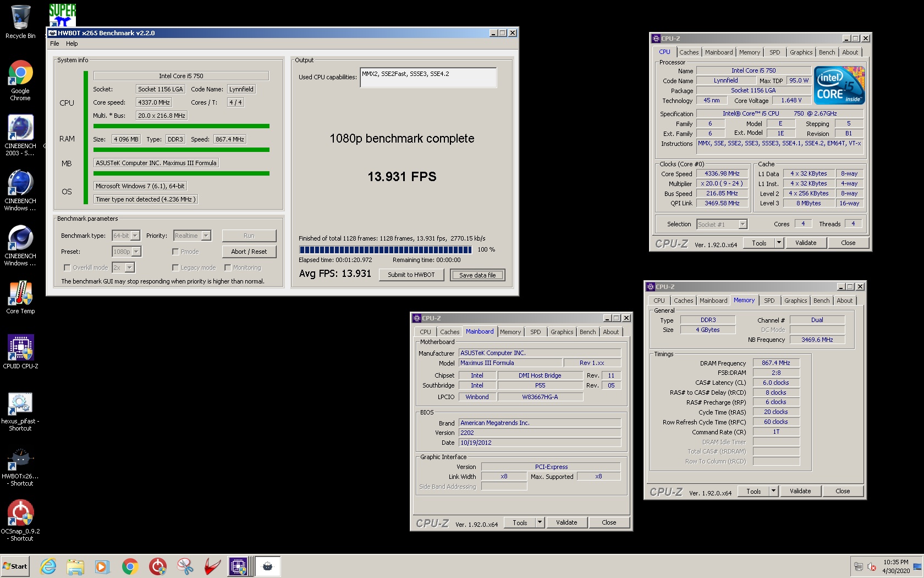Open the Core Temp desktop icon
This screenshot has height=578, width=924.
point(20,297)
